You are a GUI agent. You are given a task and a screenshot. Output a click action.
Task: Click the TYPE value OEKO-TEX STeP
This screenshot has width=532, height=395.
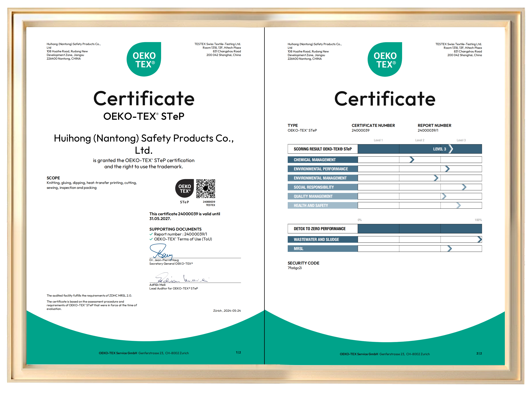coord(302,130)
